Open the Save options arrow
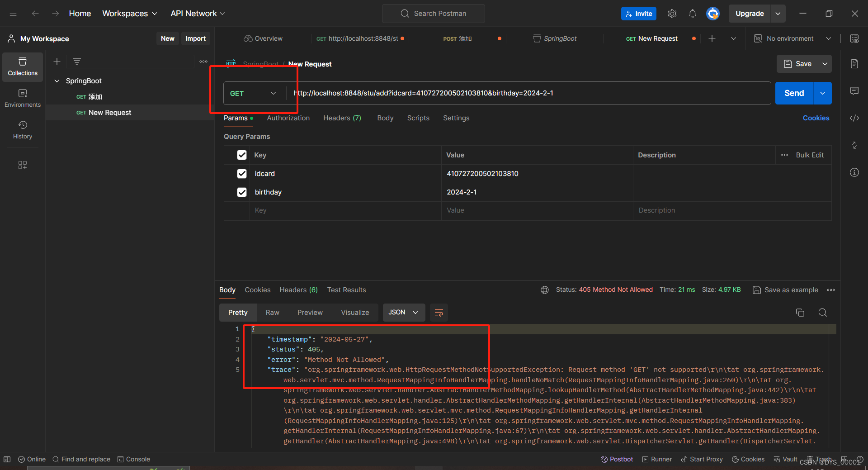This screenshot has height=470, width=868. [x=825, y=64]
